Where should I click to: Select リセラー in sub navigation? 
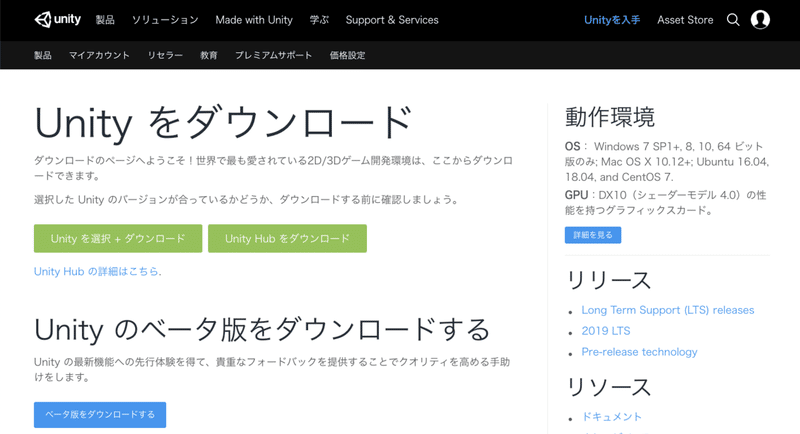tap(165, 55)
